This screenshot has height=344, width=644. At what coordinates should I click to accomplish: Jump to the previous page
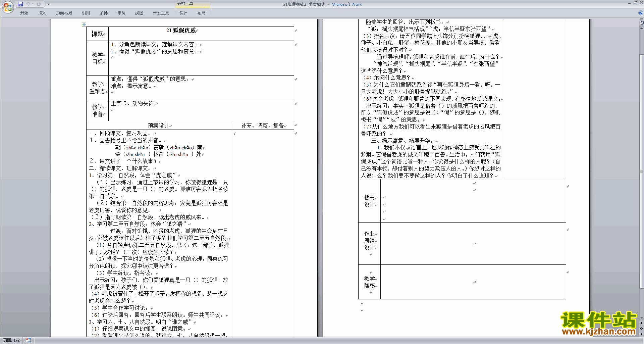coord(641,323)
